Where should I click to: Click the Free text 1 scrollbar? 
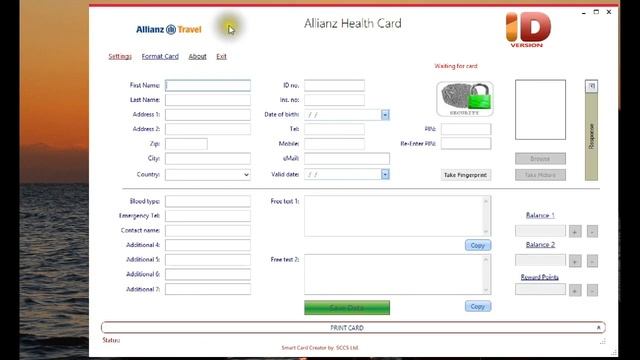click(486, 216)
